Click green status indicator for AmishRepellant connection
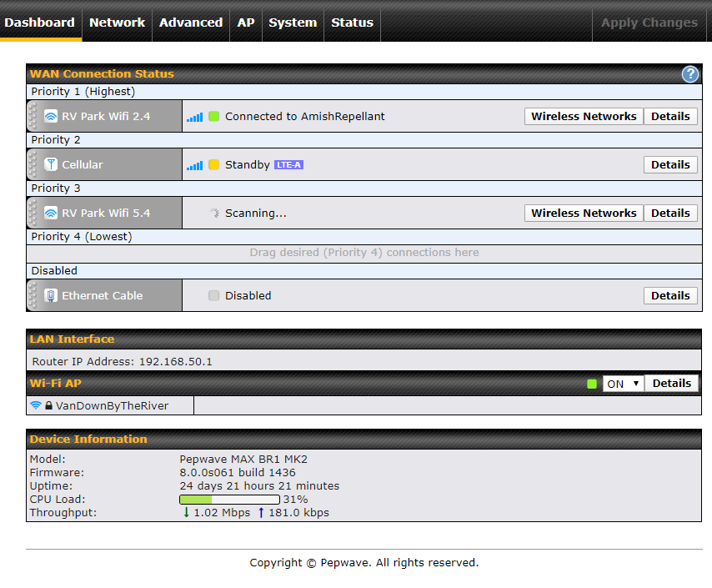This screenshot has width=712, height=588. (x=214, y=116)
